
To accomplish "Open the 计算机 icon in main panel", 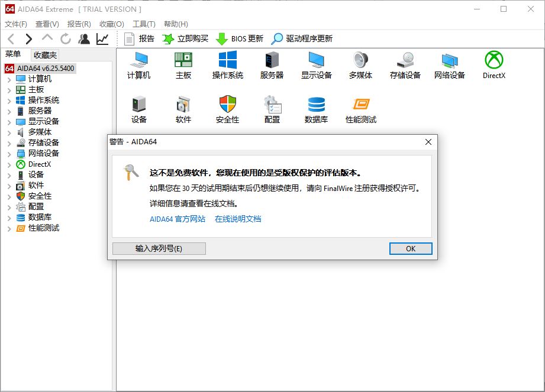I will point(138,65).
